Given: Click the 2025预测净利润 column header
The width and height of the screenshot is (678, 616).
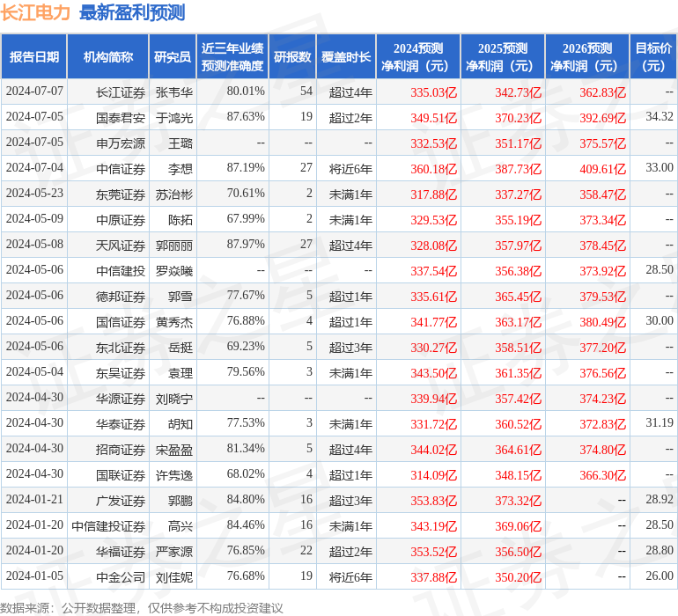Looking at the screenshot, I should point(503,56).
